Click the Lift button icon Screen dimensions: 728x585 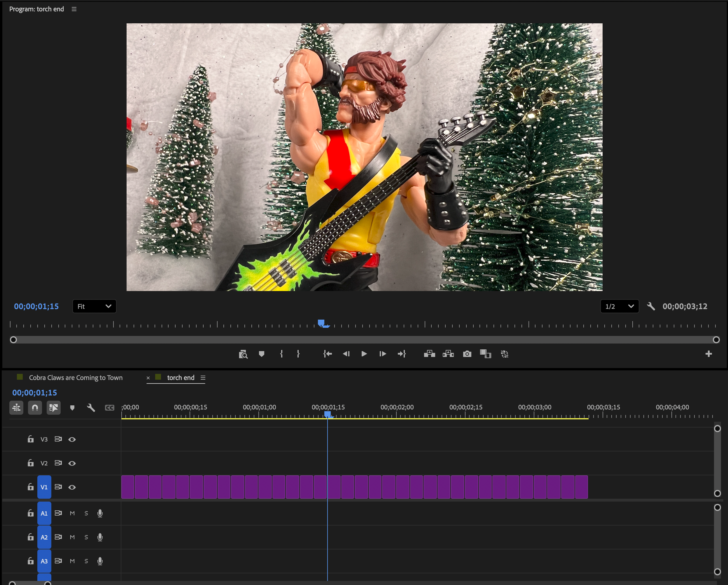429,354
